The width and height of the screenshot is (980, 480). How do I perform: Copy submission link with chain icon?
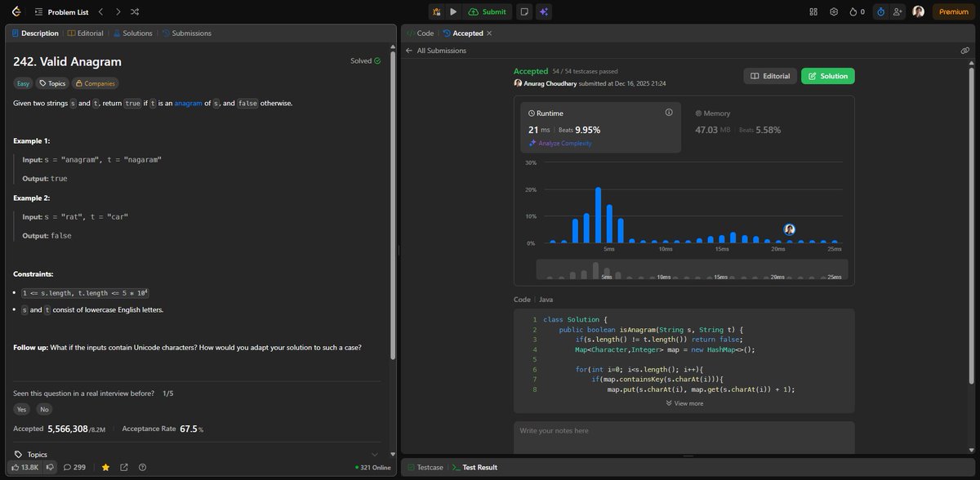tap(964, 51)
